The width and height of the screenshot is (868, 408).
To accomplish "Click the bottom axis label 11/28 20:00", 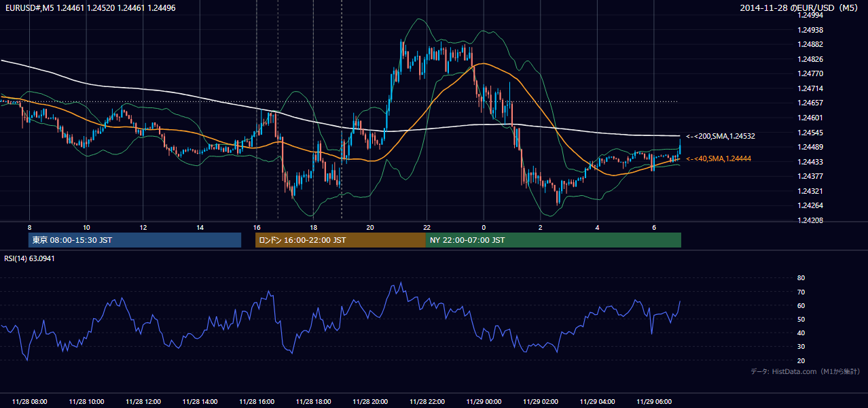I will [x=370, y=402].
